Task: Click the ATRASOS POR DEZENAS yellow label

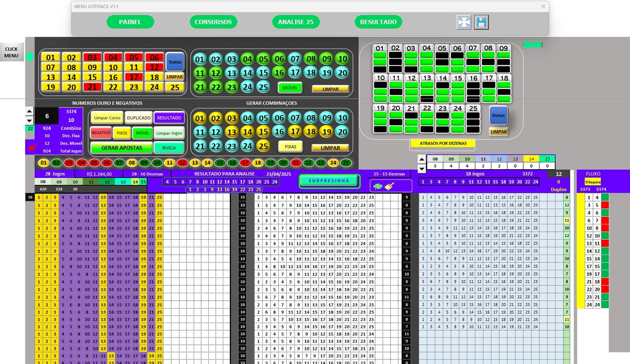Action: [443, 144]
